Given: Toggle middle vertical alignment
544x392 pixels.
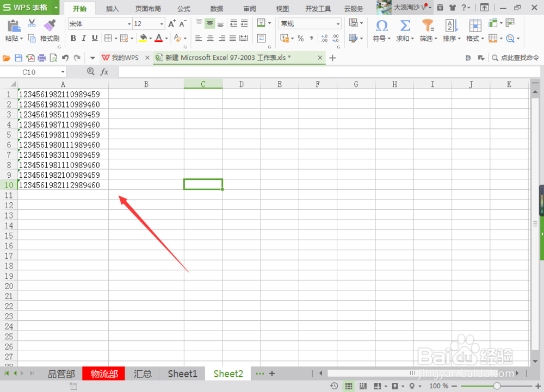Looking at the screenshot, I should [209, 23].
